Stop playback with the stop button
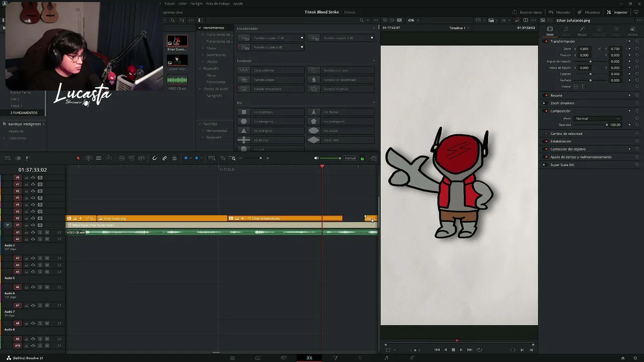Screen dimensions: 644x362 (453, 350)
